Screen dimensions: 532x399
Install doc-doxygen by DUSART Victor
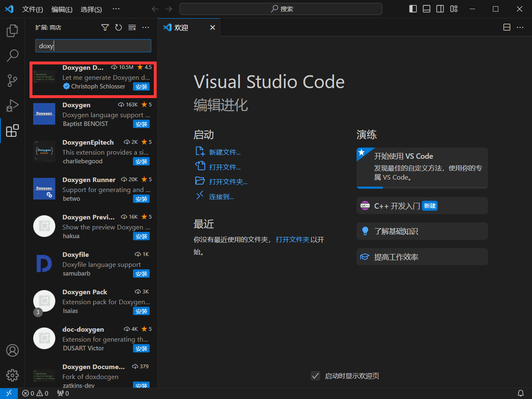(x=141, y=349)
